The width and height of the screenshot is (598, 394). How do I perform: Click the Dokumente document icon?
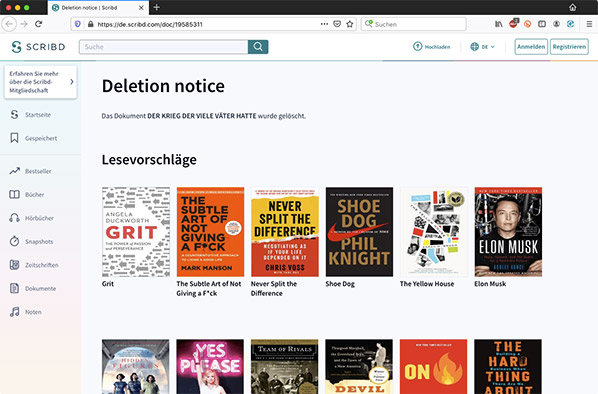click(x=14, y=288)
